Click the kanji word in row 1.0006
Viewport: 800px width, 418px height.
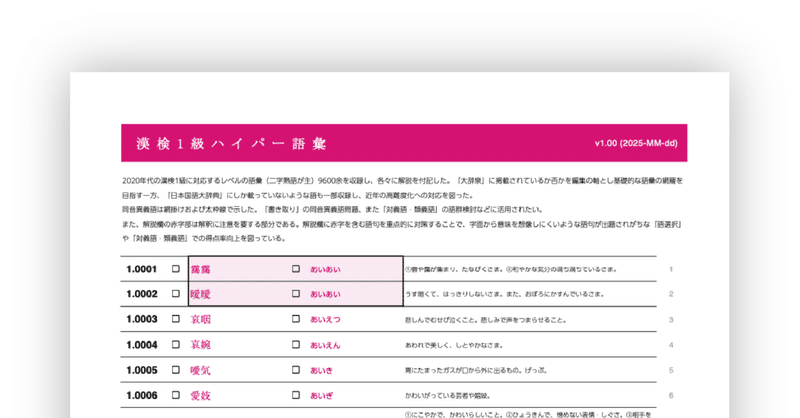pyautogui.click(x=201, y=396)
